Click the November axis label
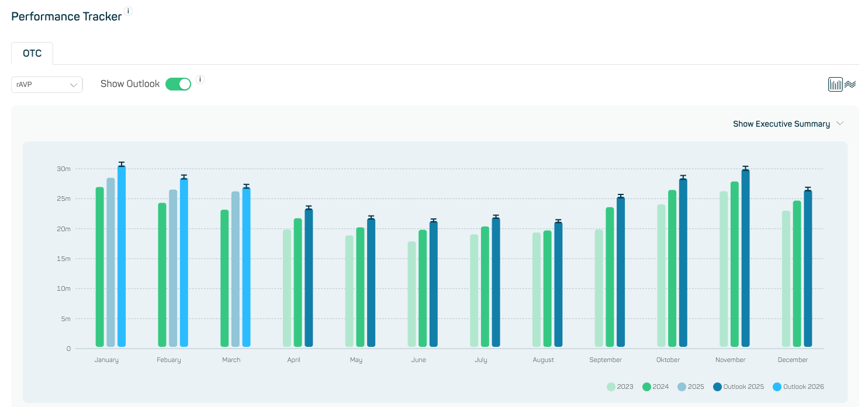Screen dimensions: 868x407 tap(731, 360)
